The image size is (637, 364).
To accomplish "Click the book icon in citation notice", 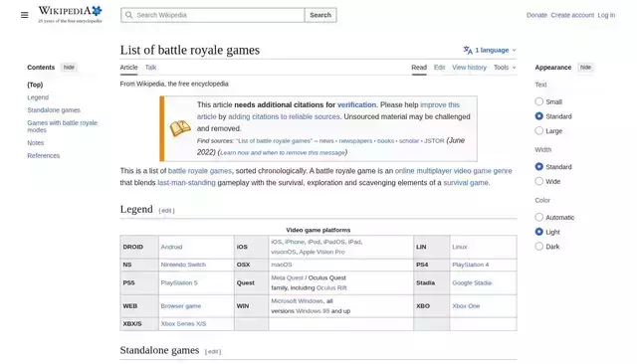I will coord(180,128).
